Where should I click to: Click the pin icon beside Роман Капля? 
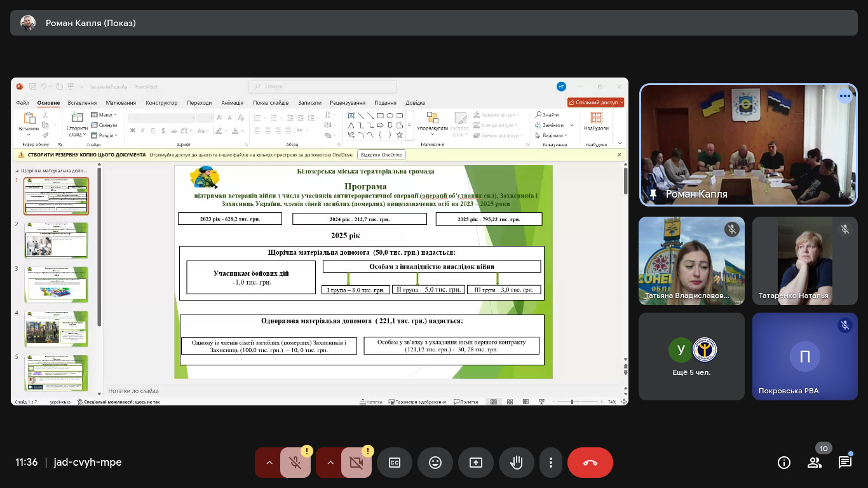tap(653, 194)
